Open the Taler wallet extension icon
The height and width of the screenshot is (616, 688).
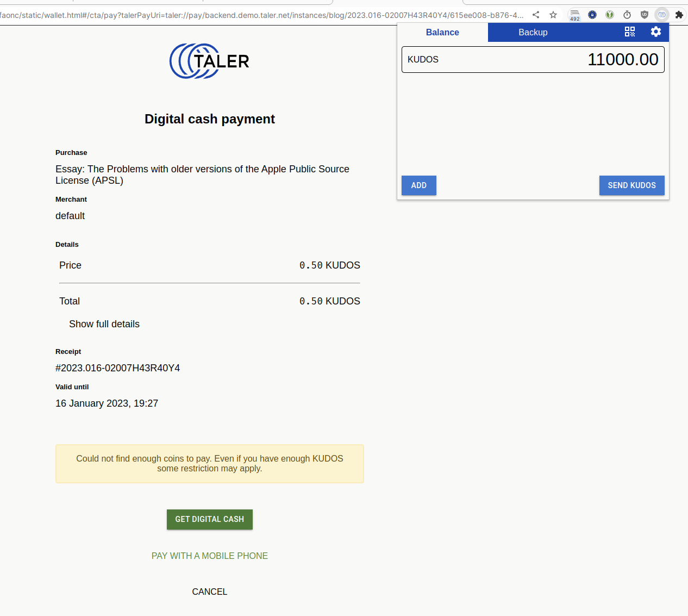point(662,15)
